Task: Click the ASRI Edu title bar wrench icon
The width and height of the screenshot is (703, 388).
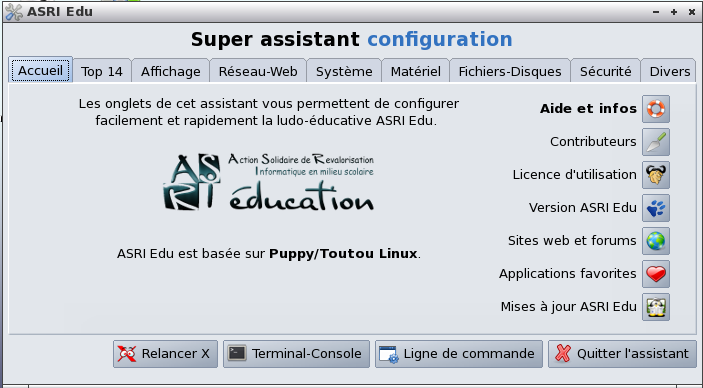Action: pos(13,12)
